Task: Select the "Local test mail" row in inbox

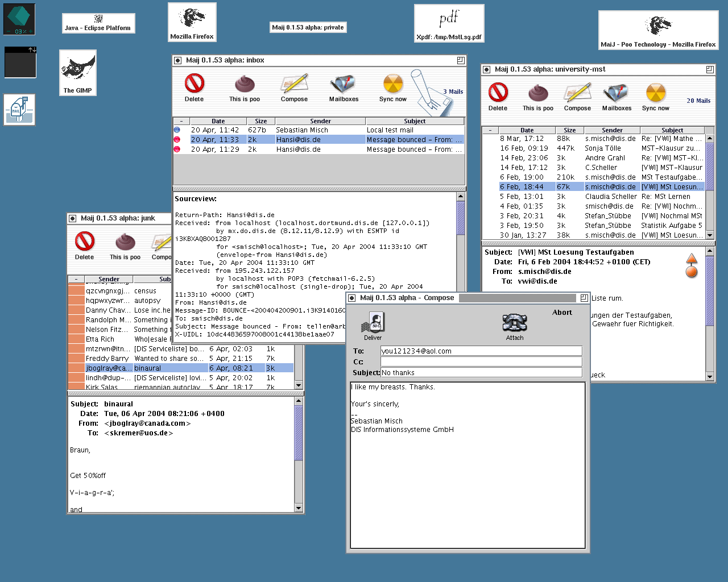Action: (319, 130)
